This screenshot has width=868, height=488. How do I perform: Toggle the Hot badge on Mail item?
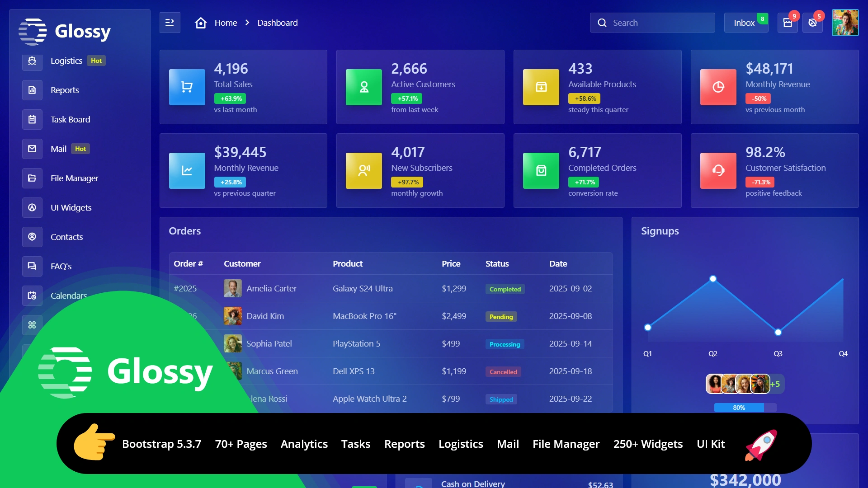point(80,149)
